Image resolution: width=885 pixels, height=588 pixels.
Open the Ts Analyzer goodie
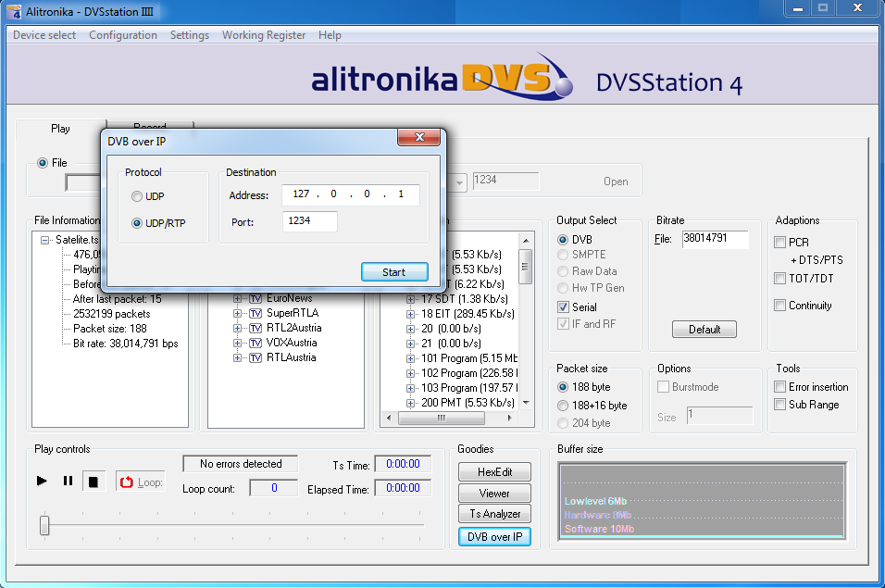[x=494, y=514]
